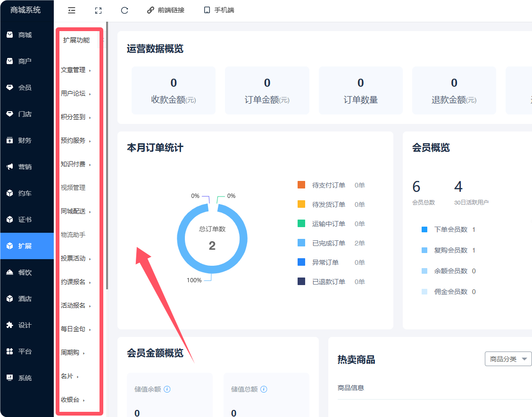Open the 商品分类 dropdown
This screenshot has height=417, width=532.
508,359
